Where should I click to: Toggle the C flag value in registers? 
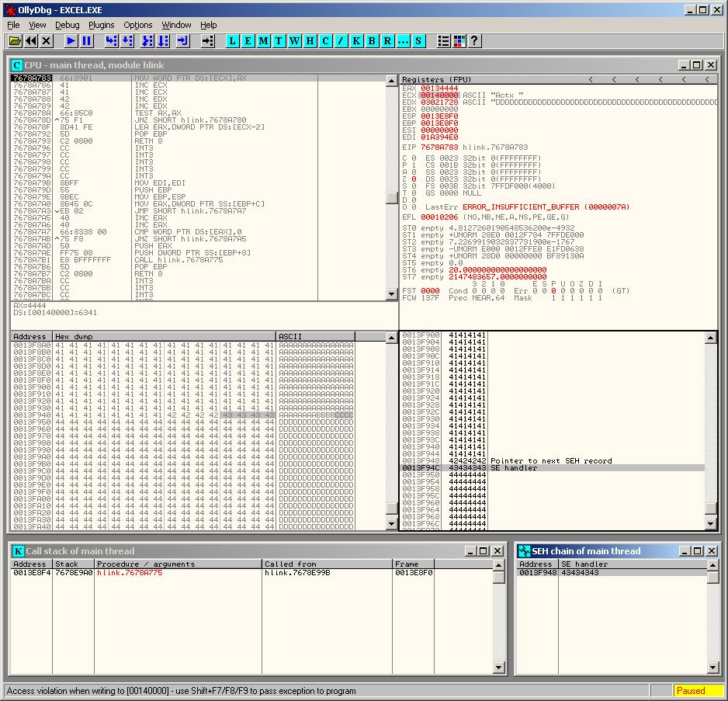point(413,158)
